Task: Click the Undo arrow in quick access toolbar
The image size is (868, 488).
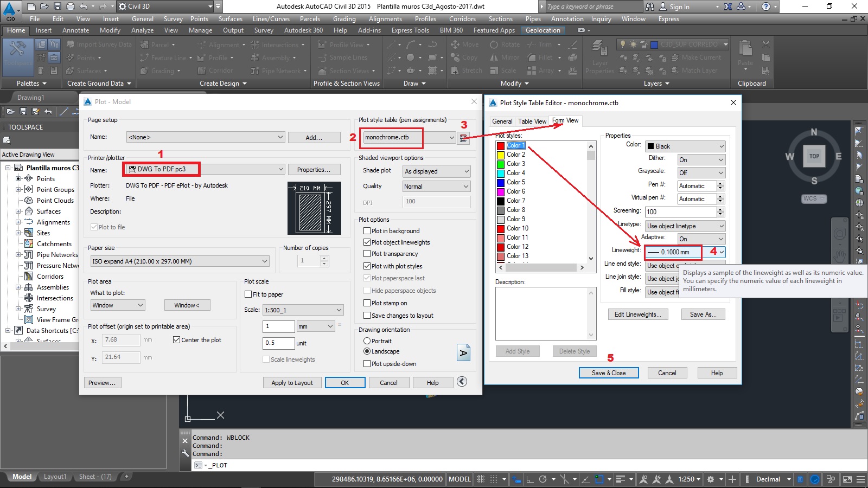Action: 83,7
